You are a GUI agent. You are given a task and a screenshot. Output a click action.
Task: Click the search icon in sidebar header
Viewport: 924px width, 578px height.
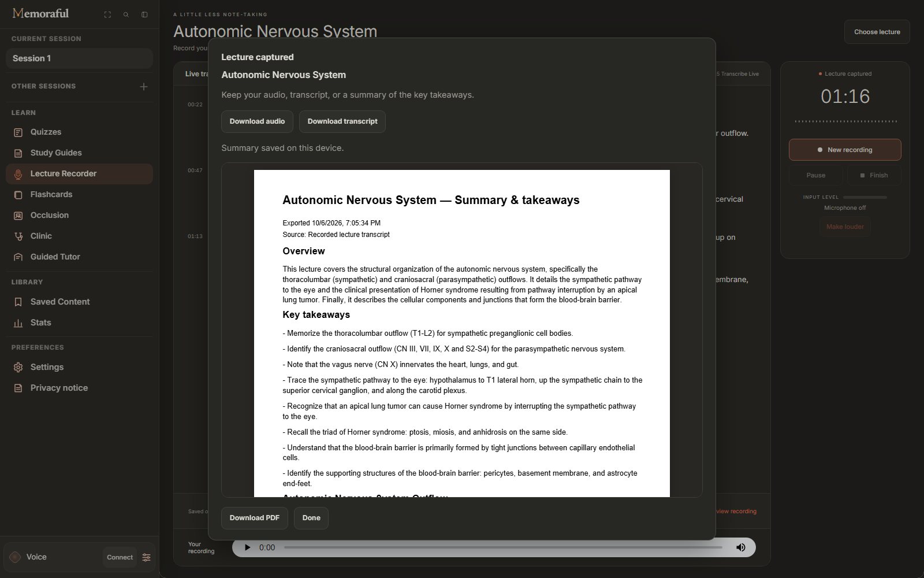click(x=126, y=14)
